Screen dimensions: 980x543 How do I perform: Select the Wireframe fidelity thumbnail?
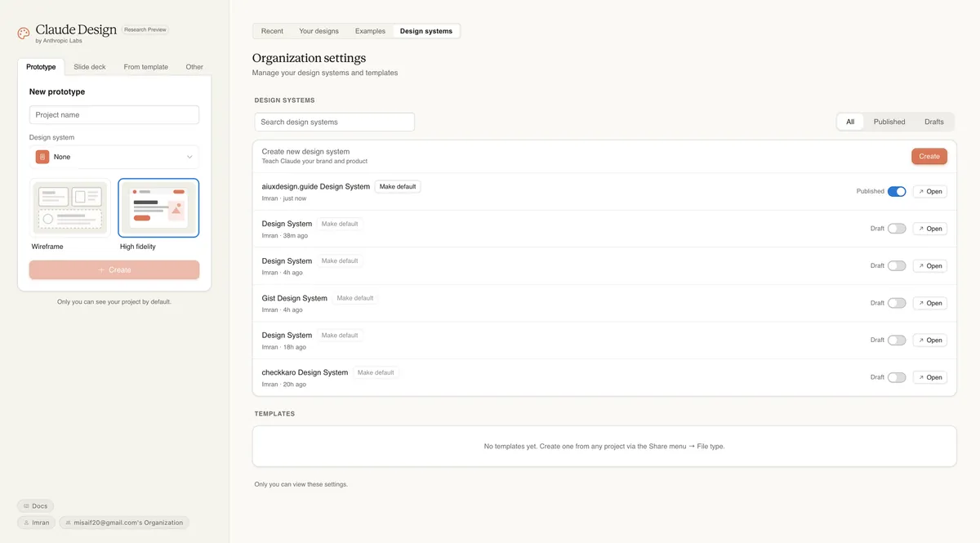pyautogui.click(x=70, y=207)
